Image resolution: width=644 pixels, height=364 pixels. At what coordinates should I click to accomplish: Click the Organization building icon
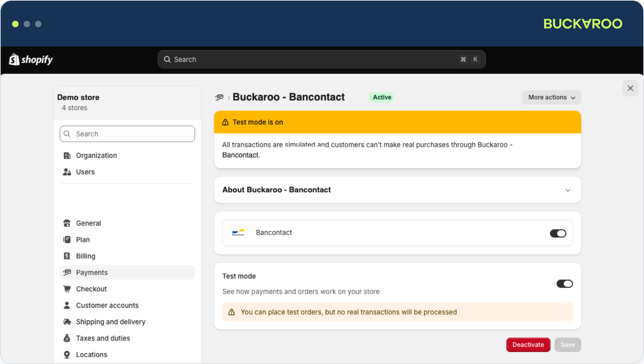67,155
